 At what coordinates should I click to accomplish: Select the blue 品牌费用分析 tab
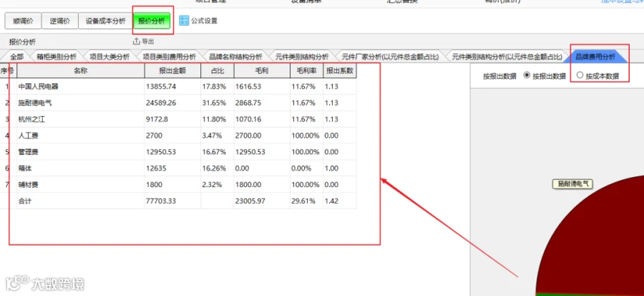[595, 57]
